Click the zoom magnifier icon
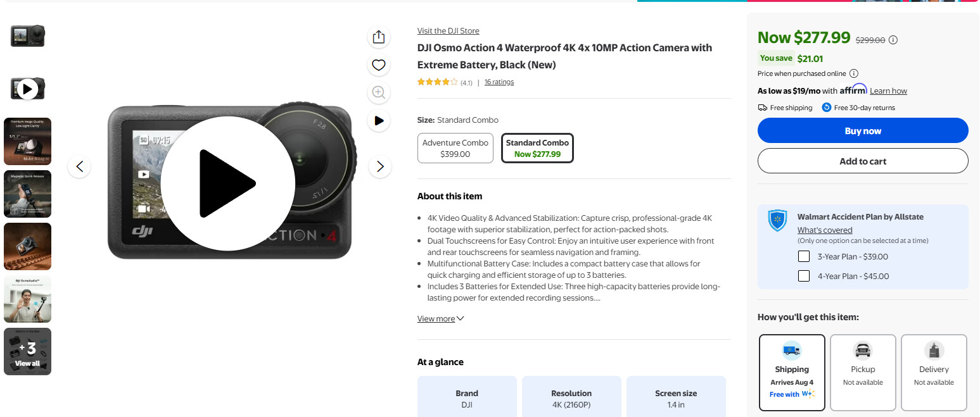980x417 pixels. (x=379, y=93)
